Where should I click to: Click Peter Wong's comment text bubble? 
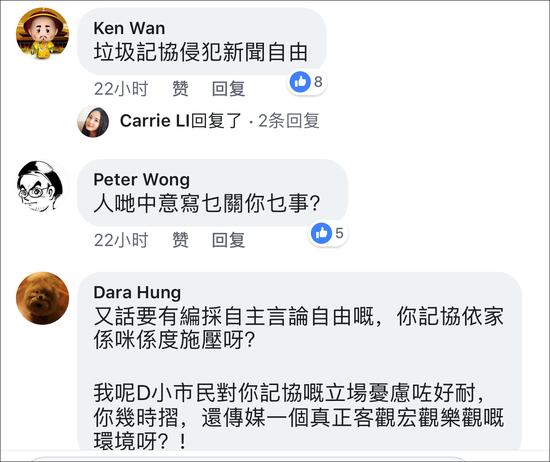213,193
